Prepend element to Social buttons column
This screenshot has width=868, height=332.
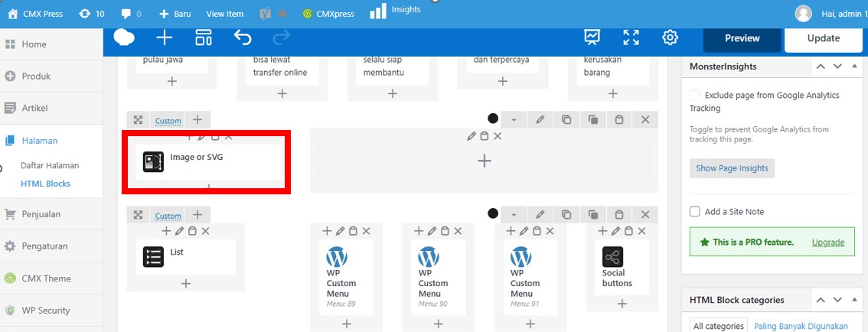(x=603, y=231)
